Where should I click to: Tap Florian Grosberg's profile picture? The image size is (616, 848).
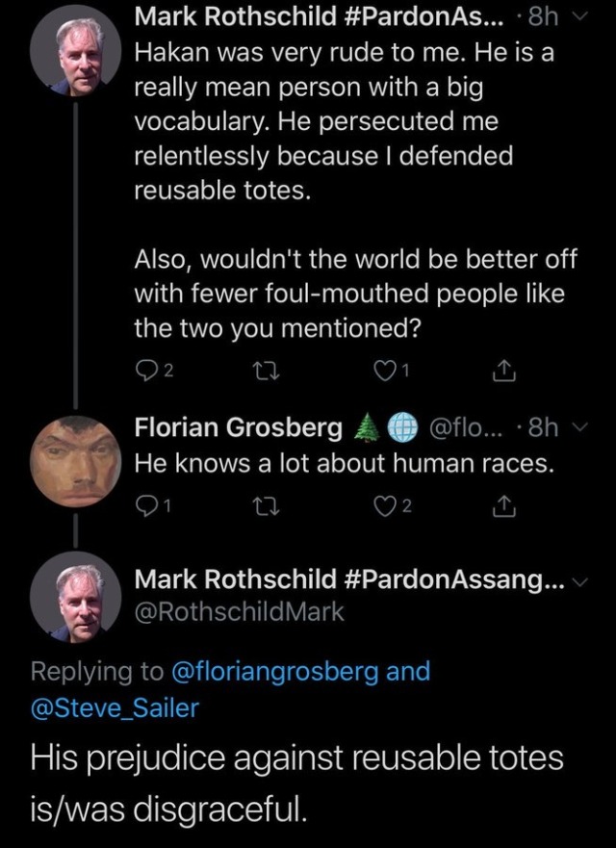pos(75,461)
